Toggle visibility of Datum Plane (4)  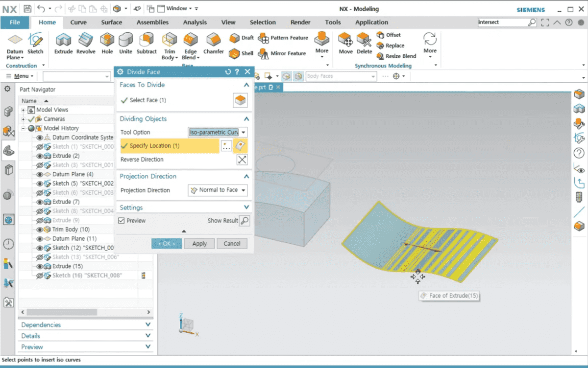click(x=40, y=174)
